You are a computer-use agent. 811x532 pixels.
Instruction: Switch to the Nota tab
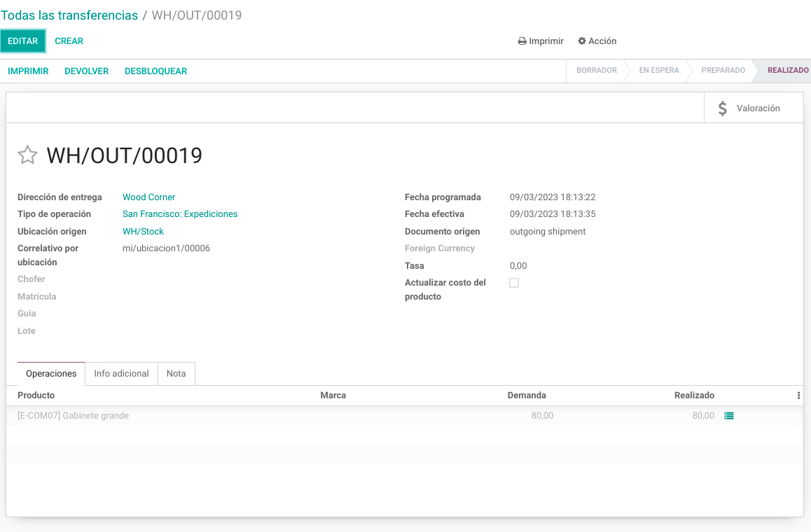(x=176, y=373)
